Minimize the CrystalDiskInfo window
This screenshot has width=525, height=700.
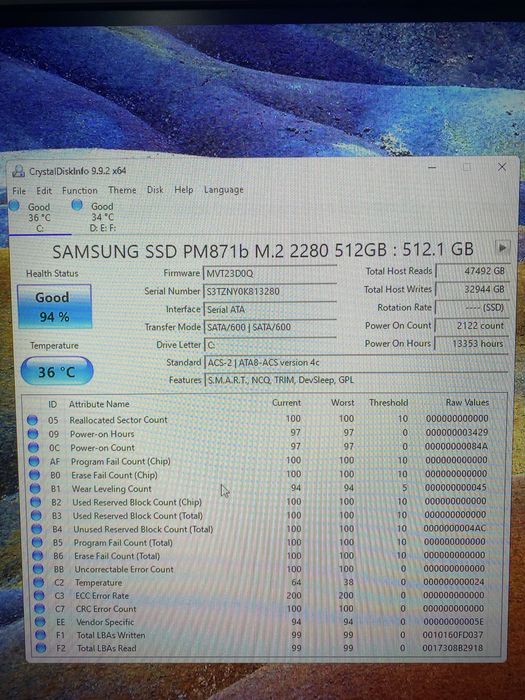(432, 168)
